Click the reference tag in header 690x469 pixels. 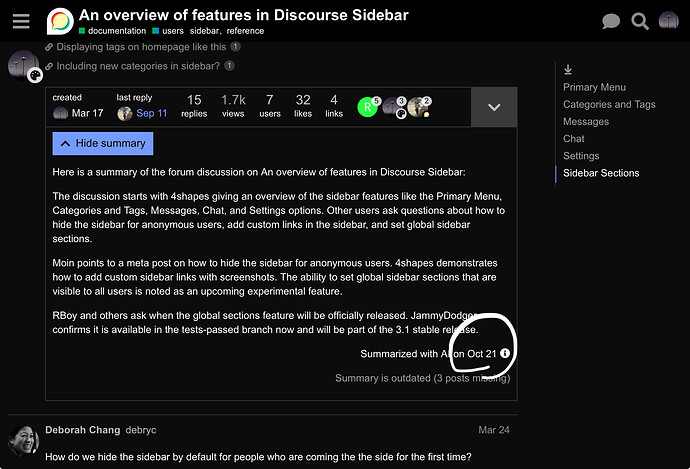(x=245, y=31)
